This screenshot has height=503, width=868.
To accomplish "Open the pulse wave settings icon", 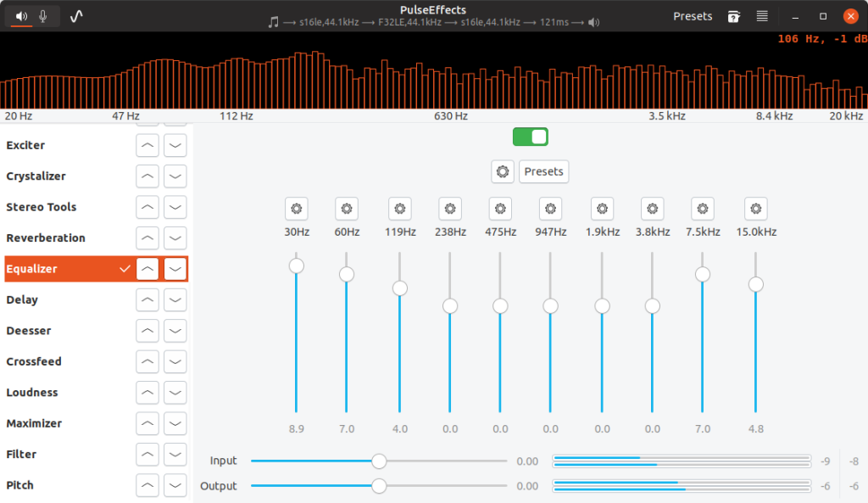I will [x=76, y=16].
